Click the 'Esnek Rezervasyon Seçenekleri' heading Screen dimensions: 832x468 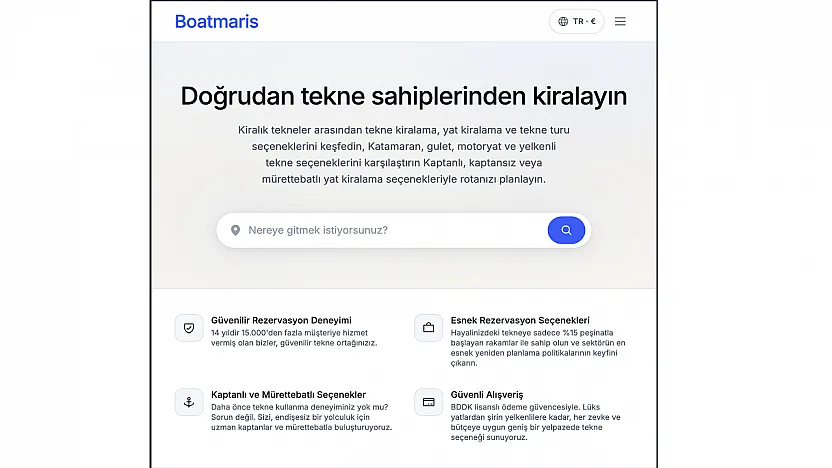[x=520, y=320]
